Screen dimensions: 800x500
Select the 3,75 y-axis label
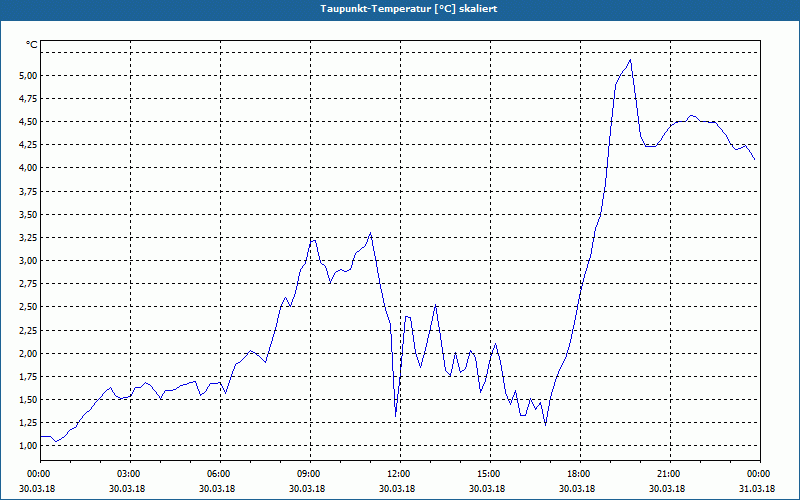[29, 191]
